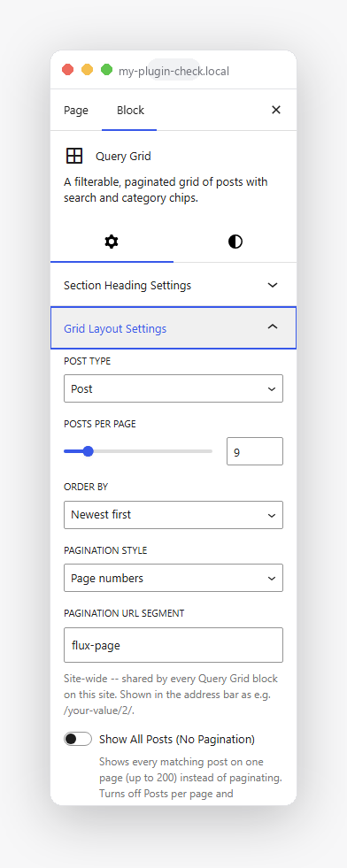Click the ORDER BY label
Image resolution: width=347 pixels, height=868 pixels.
(86, 488)
